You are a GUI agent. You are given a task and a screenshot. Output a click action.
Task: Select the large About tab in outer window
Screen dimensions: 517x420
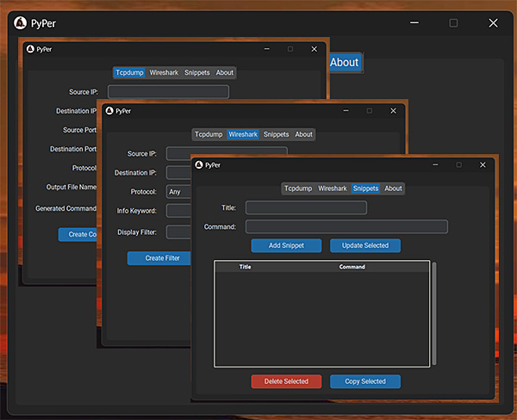[345, 62]
